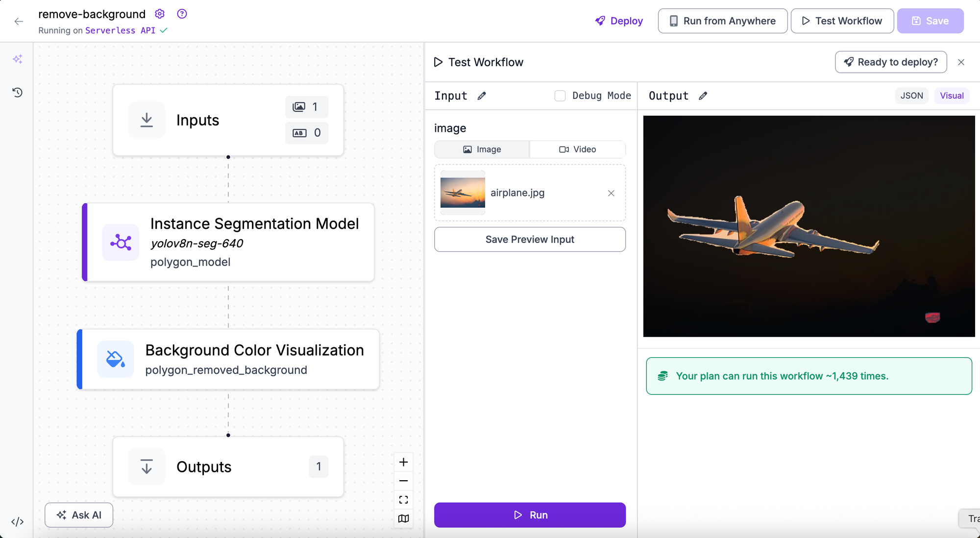
Task: Remove the airplane.jpg uploaded file
Action: (x=611, y=193)
